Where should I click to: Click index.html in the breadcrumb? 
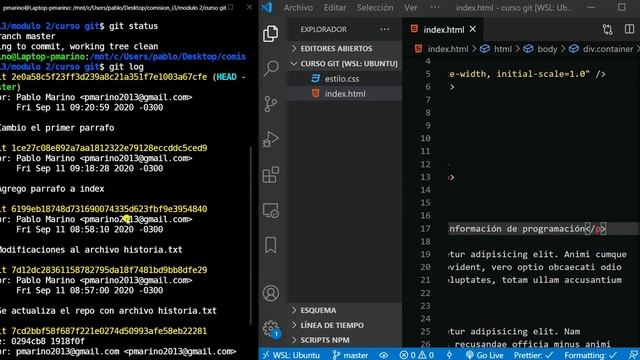point(448,49)
